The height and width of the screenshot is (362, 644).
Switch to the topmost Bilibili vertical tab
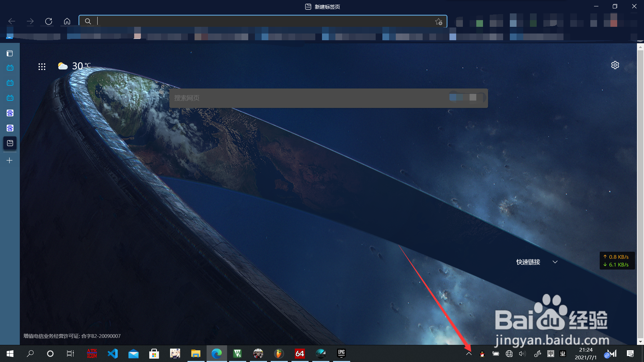coord(10,68)
